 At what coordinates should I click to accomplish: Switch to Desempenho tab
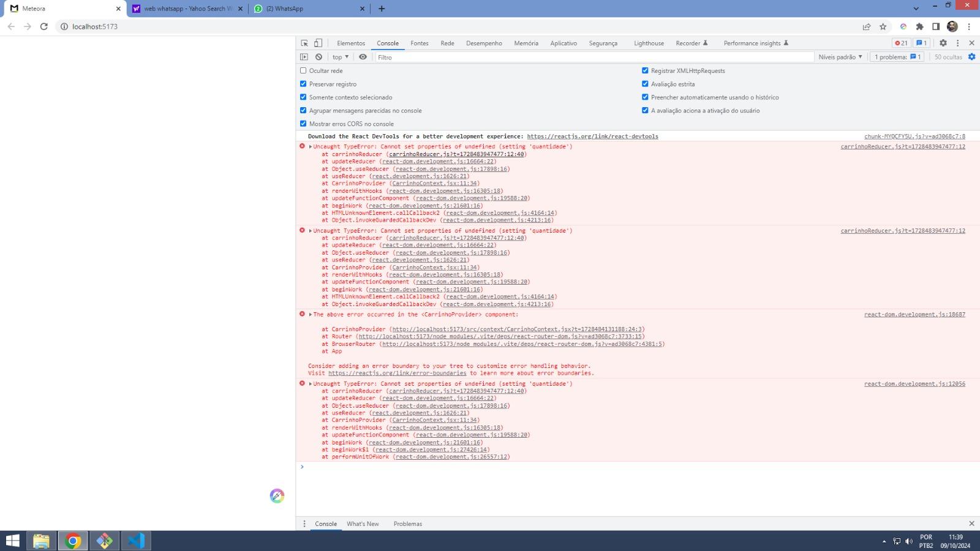484,43
